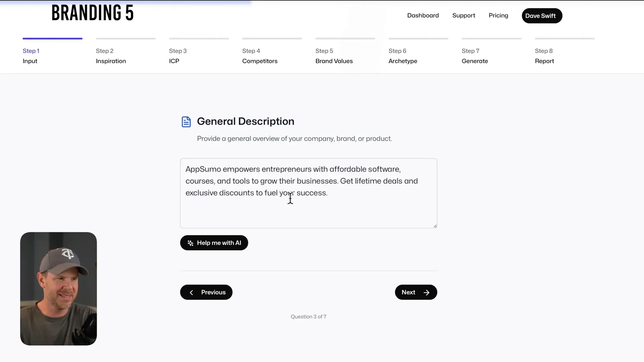The width and height of the screenshot is (644, 362).
Task: Click the text area resize handle
Action: (x=435, y=226)
